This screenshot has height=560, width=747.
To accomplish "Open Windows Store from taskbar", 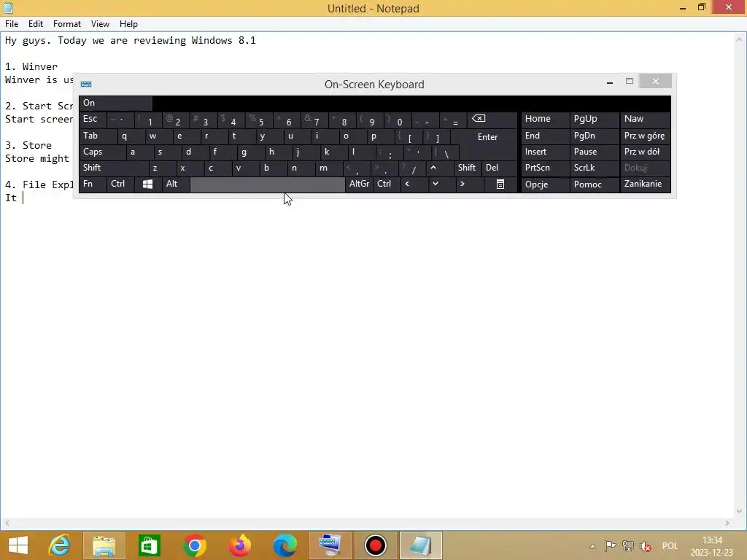I will [149, 545].
